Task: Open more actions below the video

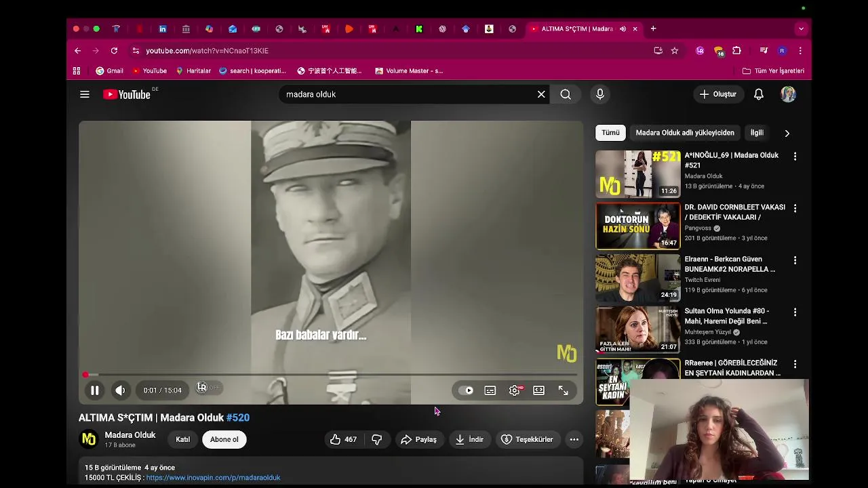Action: [574, 439]
